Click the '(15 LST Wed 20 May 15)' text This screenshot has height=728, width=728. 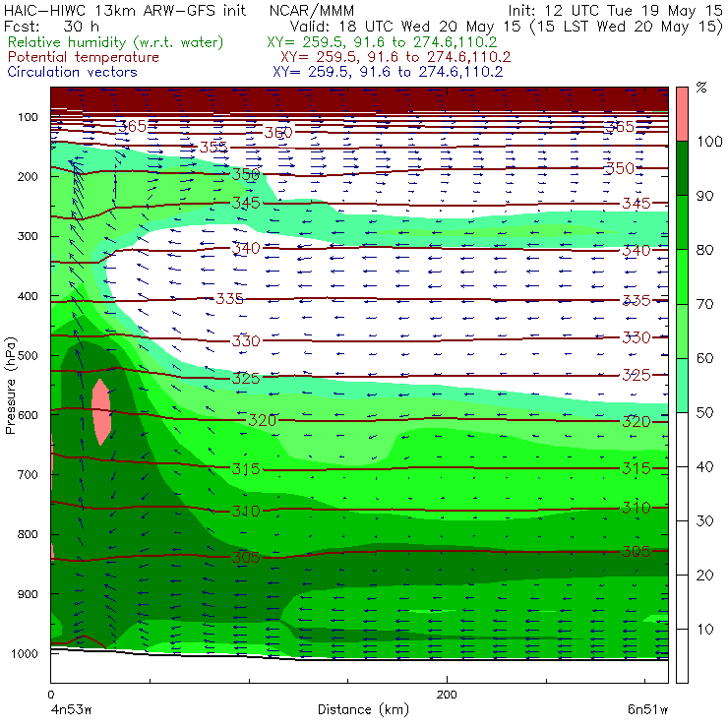[627, 27]
